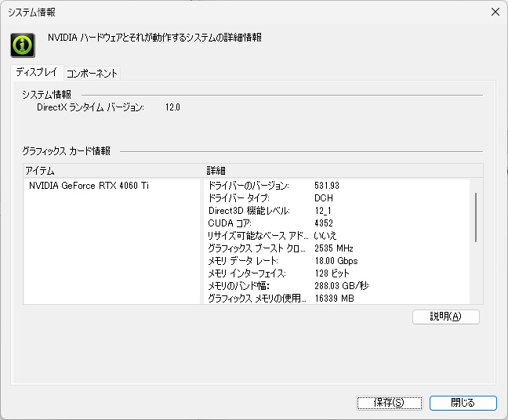This screenshot has width=508, height=420.
Task: Click the メモリのバンド幅 row
Action: click(x=337, y=285)
